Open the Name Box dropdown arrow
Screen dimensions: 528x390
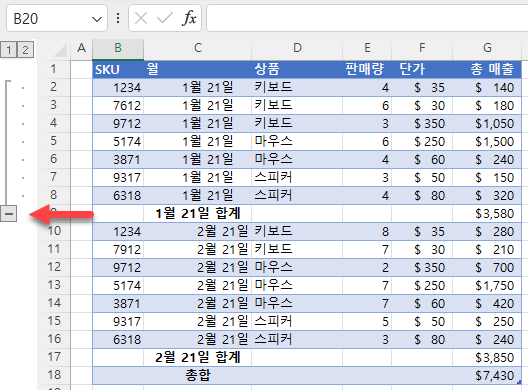coord(97,19)
